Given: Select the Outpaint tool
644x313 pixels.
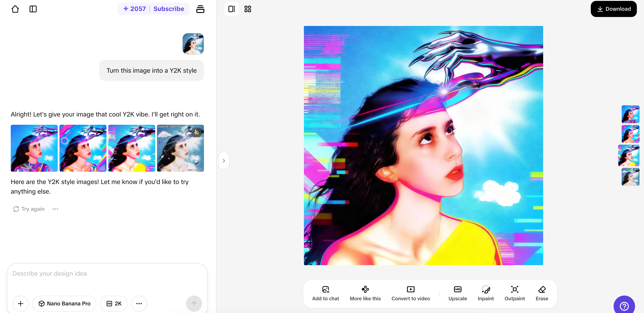Looking at the screenshot, I should pyautogui.click(x=514, y=289).
